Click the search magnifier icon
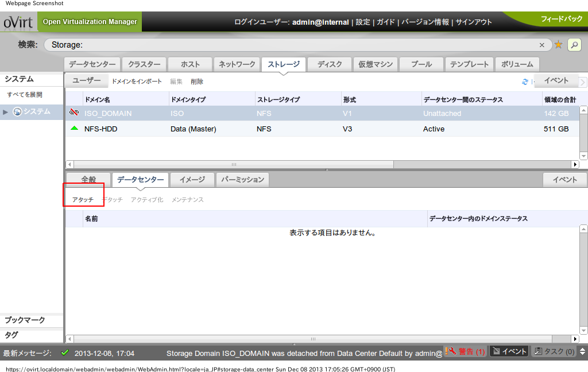Viewport: 588px width, 372px height. 574,44
